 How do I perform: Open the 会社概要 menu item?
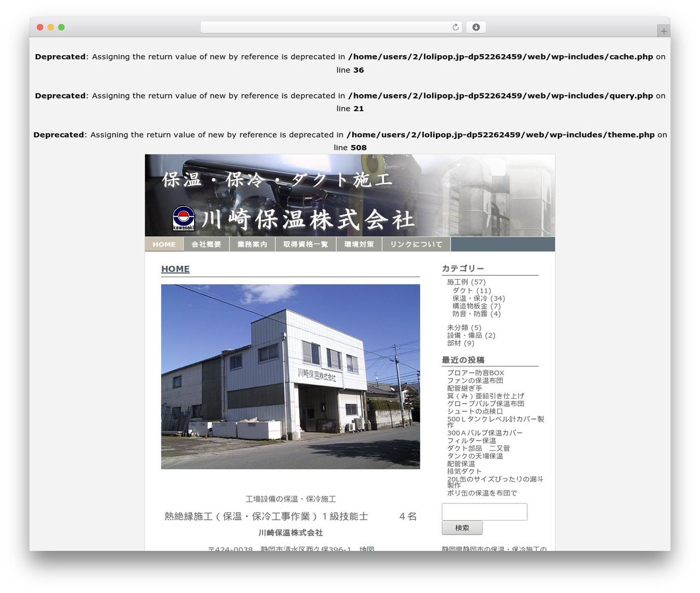[x=206, y=245]
